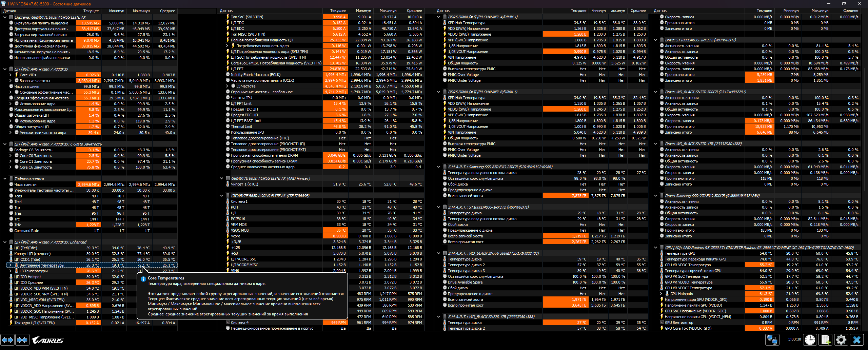
Task: Click bolt icon beside ЦП PPT row
Action: tap(228, 69)
